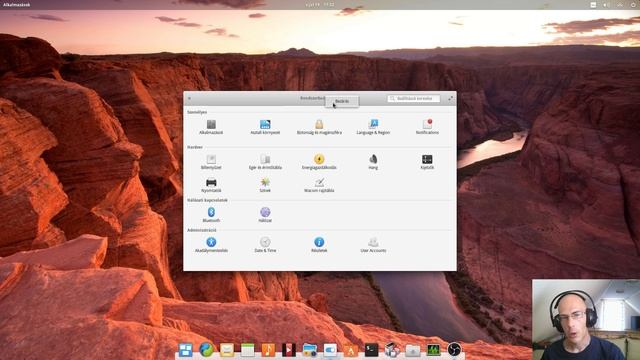This screenshot has height=360, width=640.
Task: Open Wacom rajztábla tablet settings
Action: tap(319, 185)
